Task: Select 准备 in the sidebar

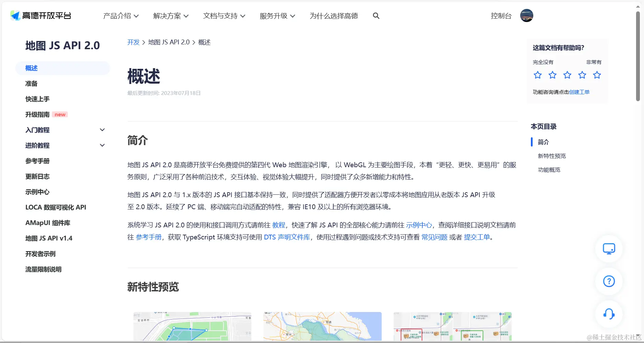Action: click(x=31, y=84)
